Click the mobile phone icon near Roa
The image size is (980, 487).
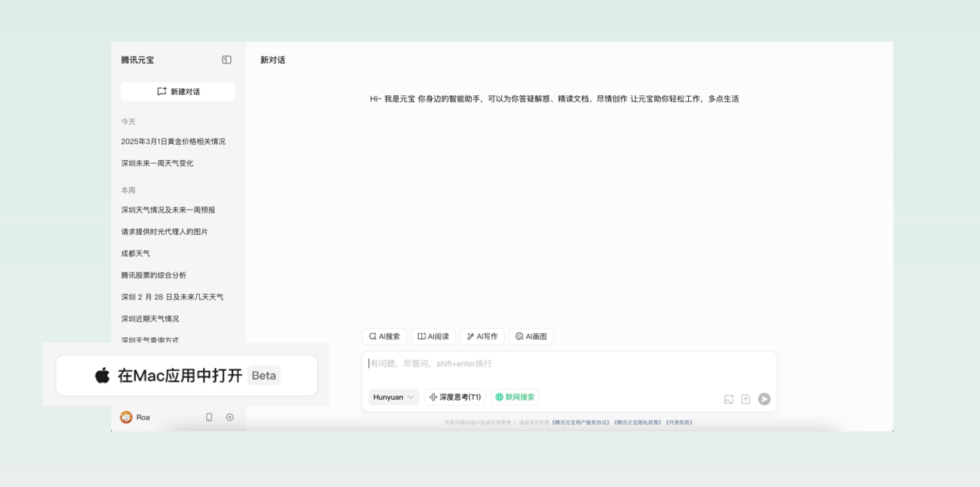coord(208,417)
